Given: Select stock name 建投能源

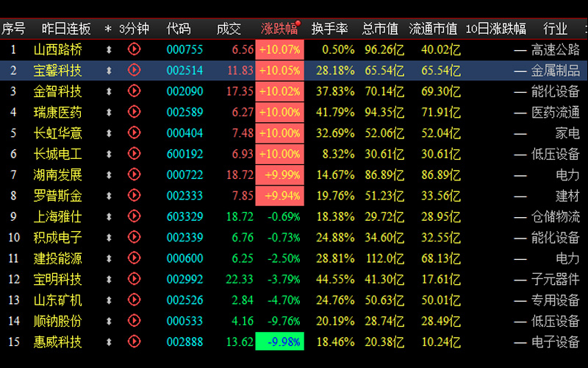Looking at the screenshot, I should tap(58, 258).
